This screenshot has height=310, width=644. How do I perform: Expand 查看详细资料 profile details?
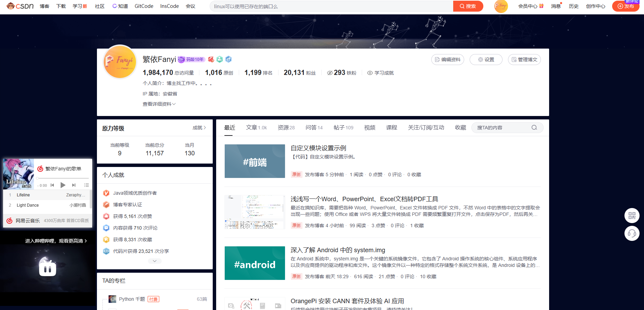(159, 104)
